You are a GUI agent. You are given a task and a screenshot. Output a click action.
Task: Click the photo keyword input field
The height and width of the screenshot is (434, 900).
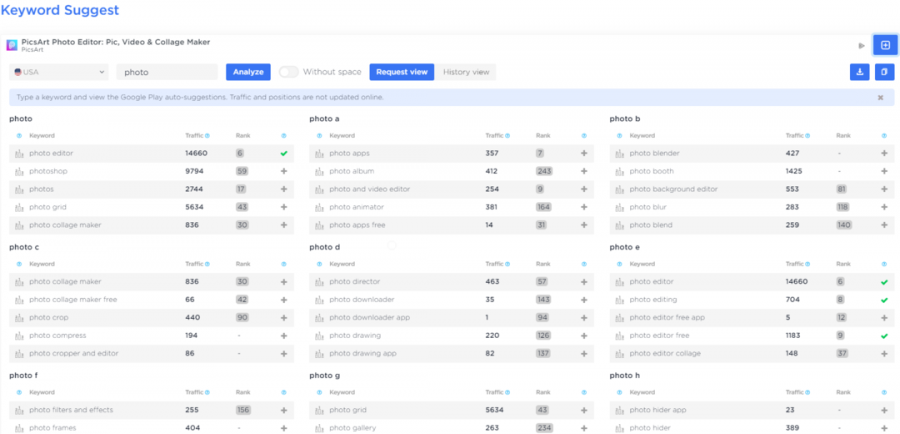pyautogui.click(x=167, y=72)
